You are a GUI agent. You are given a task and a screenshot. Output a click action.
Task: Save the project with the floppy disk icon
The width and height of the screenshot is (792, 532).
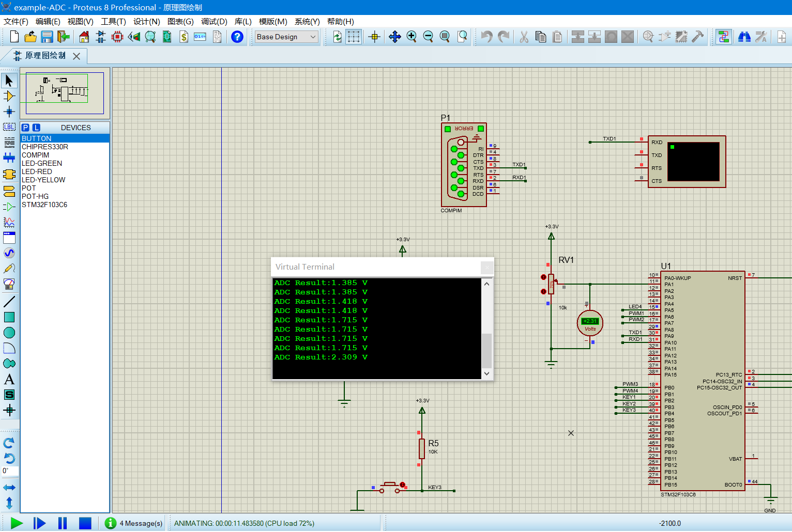coord(47,37)
